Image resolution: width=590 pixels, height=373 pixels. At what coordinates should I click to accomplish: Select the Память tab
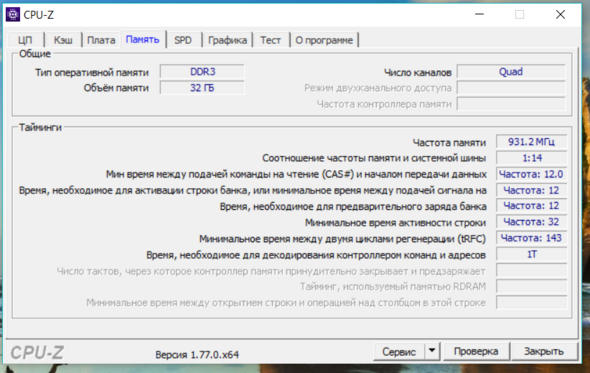pyautogui.click(x=143, y=40)
